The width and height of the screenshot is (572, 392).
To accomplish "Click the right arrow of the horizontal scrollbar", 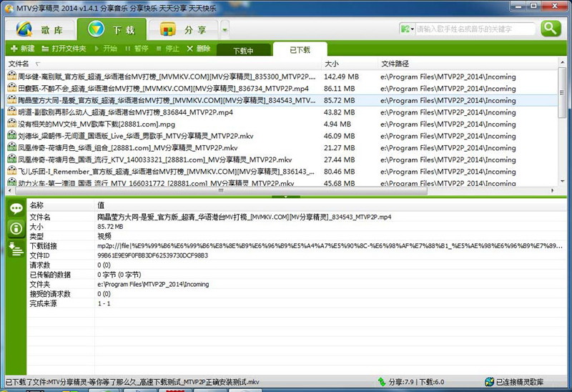I will tap(553, 191).
